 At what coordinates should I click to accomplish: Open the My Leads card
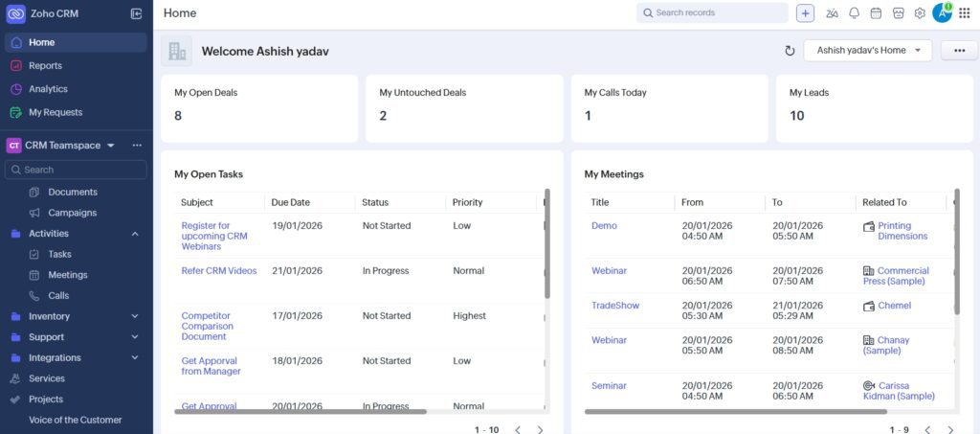click(x=875, y=108)
